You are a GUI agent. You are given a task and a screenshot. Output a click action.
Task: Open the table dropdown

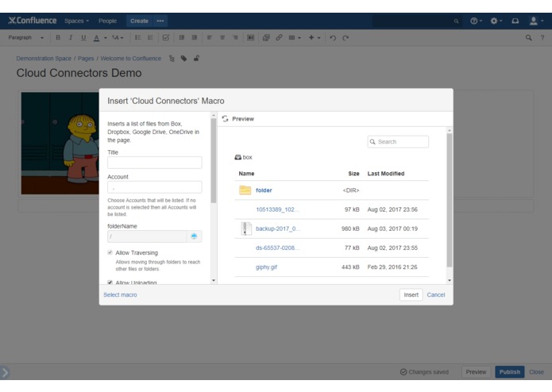[295, 37]
